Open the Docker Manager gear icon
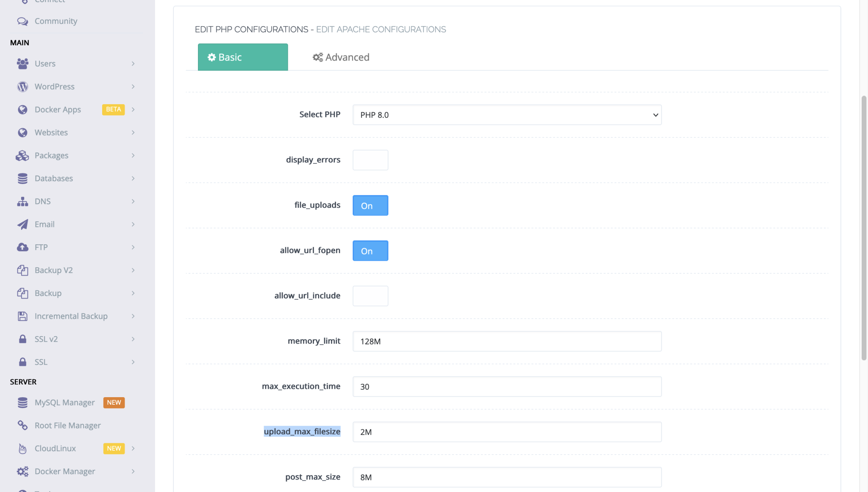 pyautogui.click(x=22, y=471)
